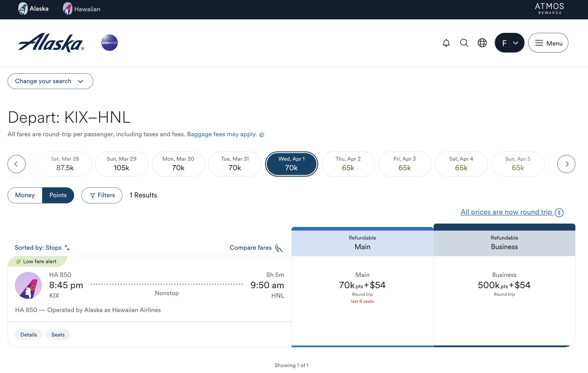Open All prices are now round trip link
Image resolution: width=588 pixels, height=373 pixels.
coord(512,212)
